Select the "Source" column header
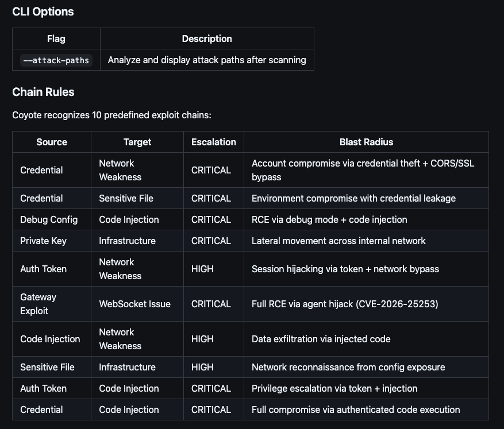504x429 pixels. coord(52,142)
